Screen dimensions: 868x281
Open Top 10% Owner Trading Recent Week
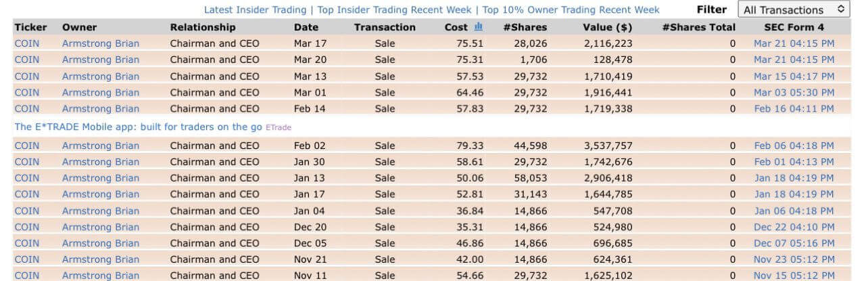[x=571, y=9]
